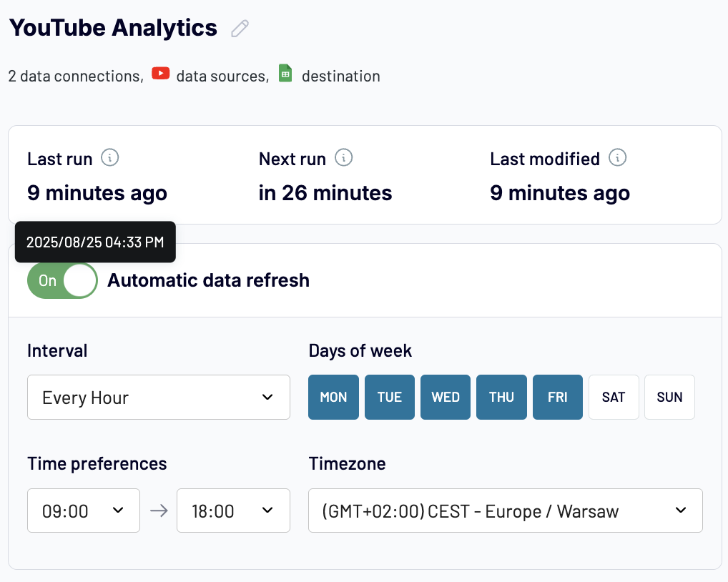Viewport: 728px width, 582px height.
Task: Click the pencil edit icon beside title
Action: (240, 29)
